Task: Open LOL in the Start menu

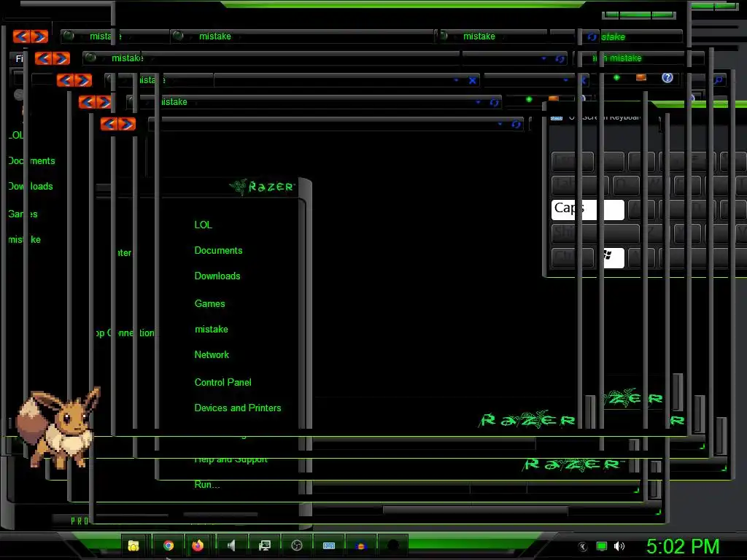Action: click(x=203, y=225)
